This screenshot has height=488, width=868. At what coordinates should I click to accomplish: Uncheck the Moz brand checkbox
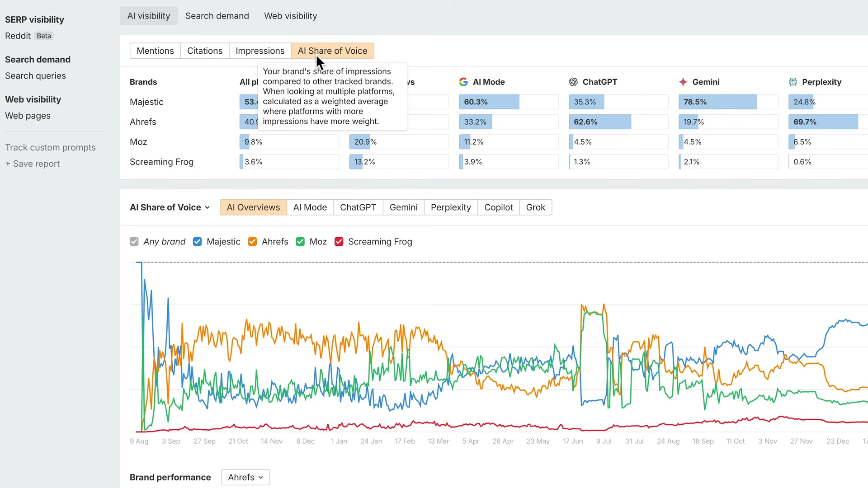click(300, 242)
